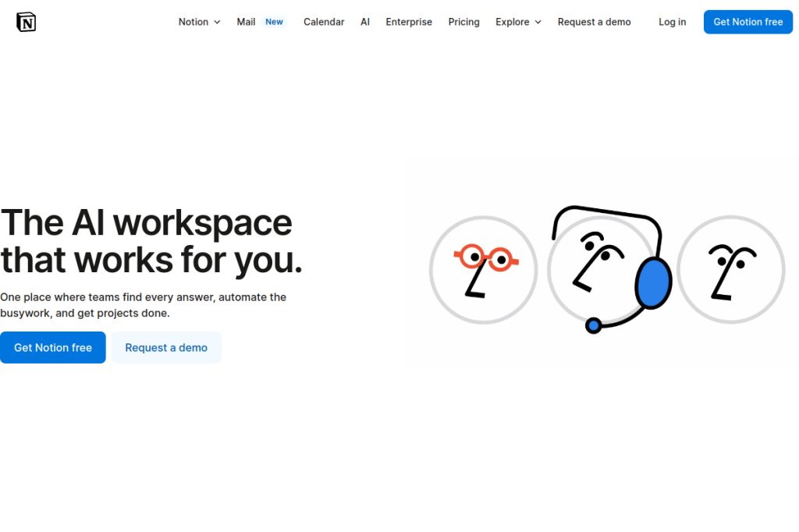Open the Enterprise page

click(x=409, y=22)
